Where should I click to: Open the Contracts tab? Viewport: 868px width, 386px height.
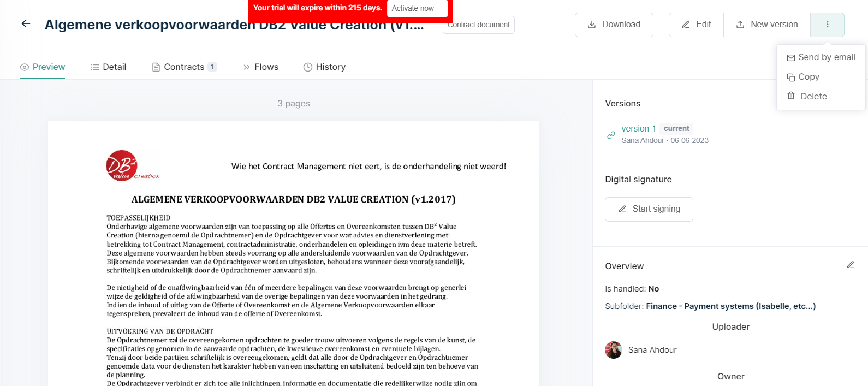pos(184,67)
